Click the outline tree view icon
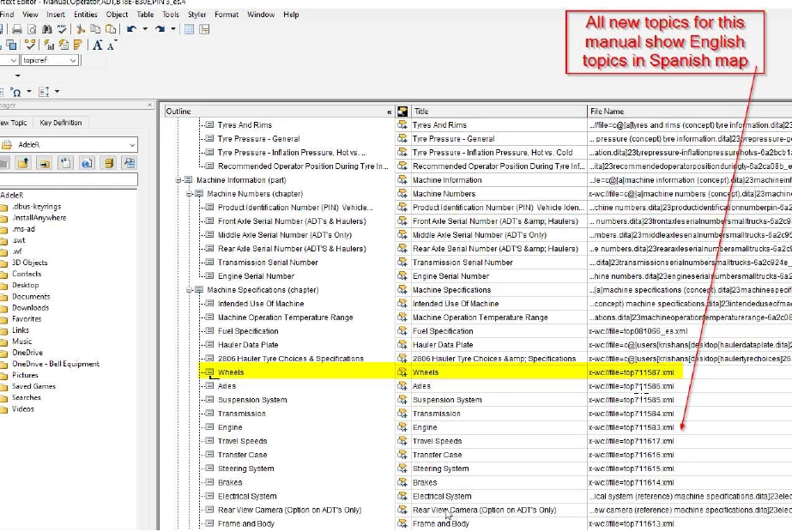Image resolution: width=792 pixels, height=532 pixels. 204,29
